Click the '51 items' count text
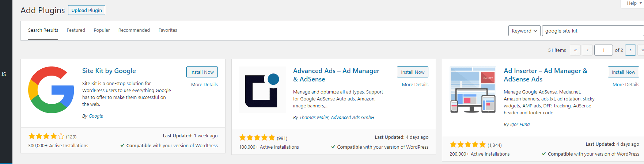 (557, 50)
